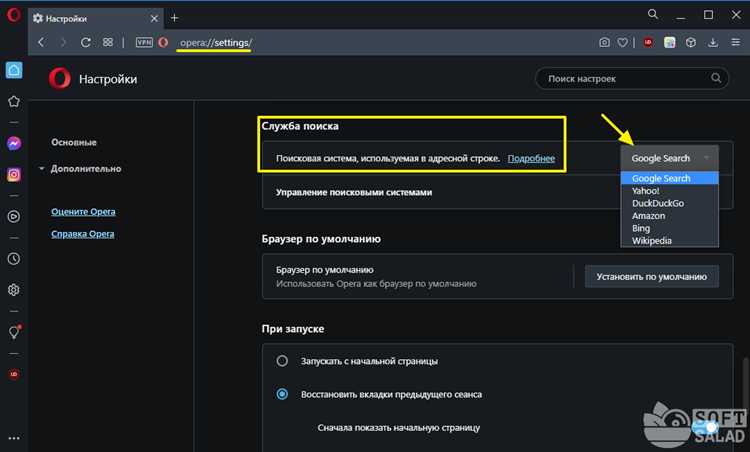Open Home in the sidebar
750x452 pixels.
[14, 70]
